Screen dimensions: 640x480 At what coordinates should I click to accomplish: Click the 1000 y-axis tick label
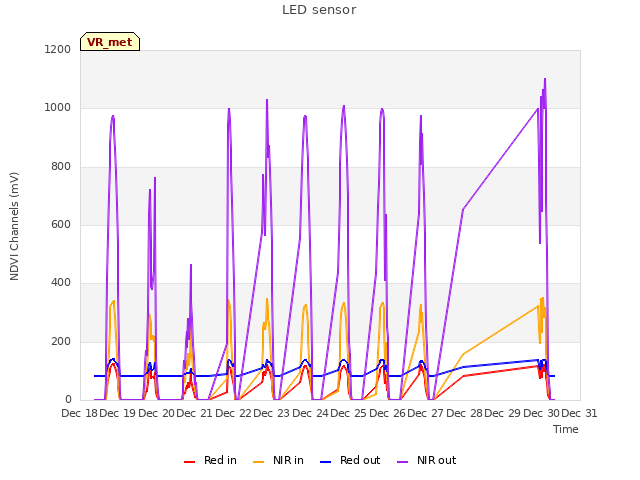tap(58, 108)
